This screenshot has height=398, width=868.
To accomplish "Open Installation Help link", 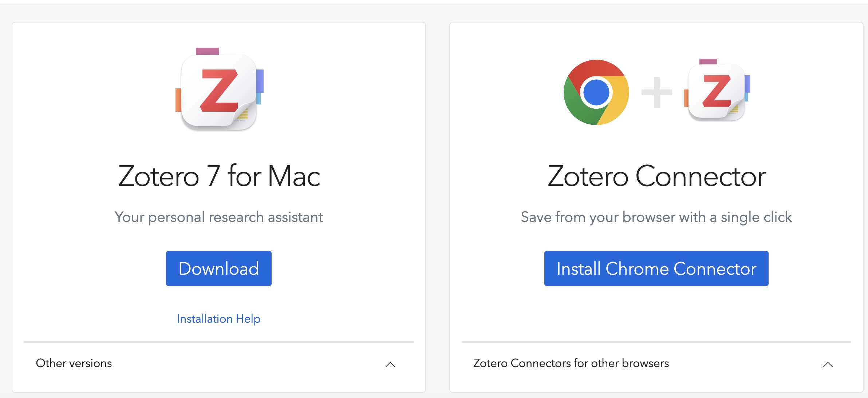I will click(x=219, y=317).
